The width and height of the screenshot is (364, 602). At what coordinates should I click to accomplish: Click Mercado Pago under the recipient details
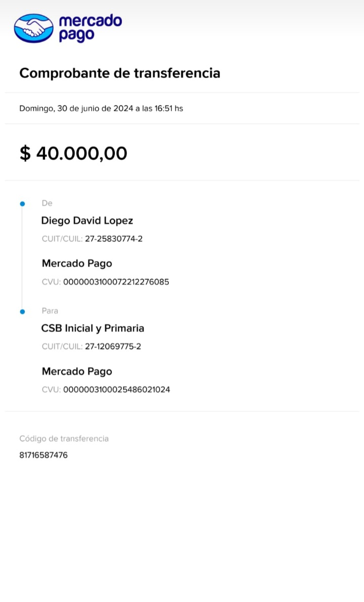pyautogui.click(x=77, y=371)
